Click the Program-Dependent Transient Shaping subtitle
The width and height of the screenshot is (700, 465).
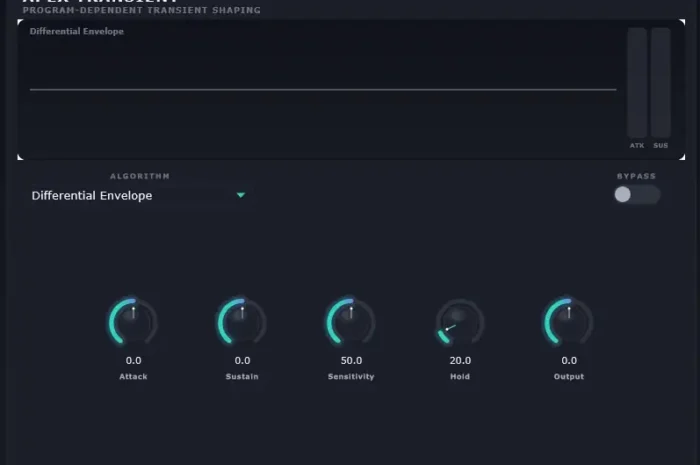pos(142,10)
